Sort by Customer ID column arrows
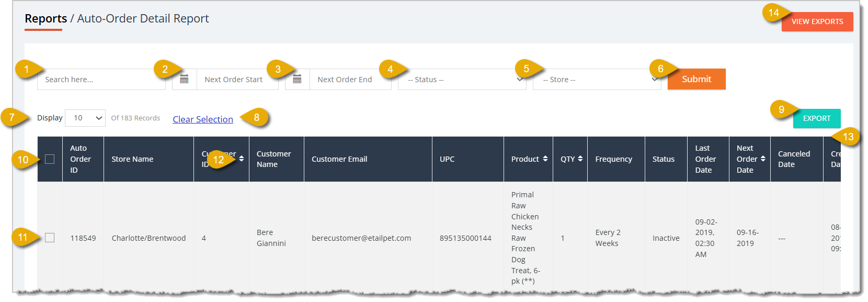This screenshot has height=302, width=868. [x=242, y=159]
